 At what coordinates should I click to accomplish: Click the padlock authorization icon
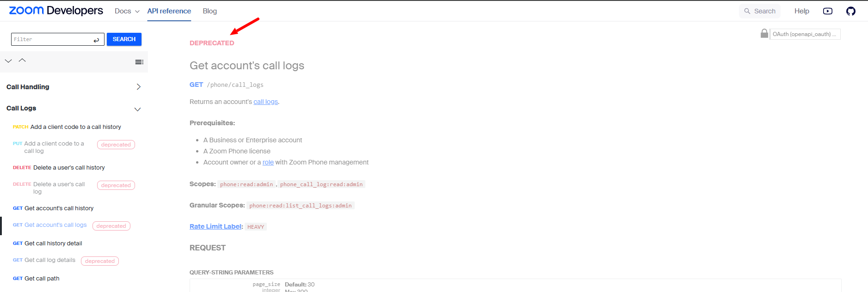pos(764,34)
